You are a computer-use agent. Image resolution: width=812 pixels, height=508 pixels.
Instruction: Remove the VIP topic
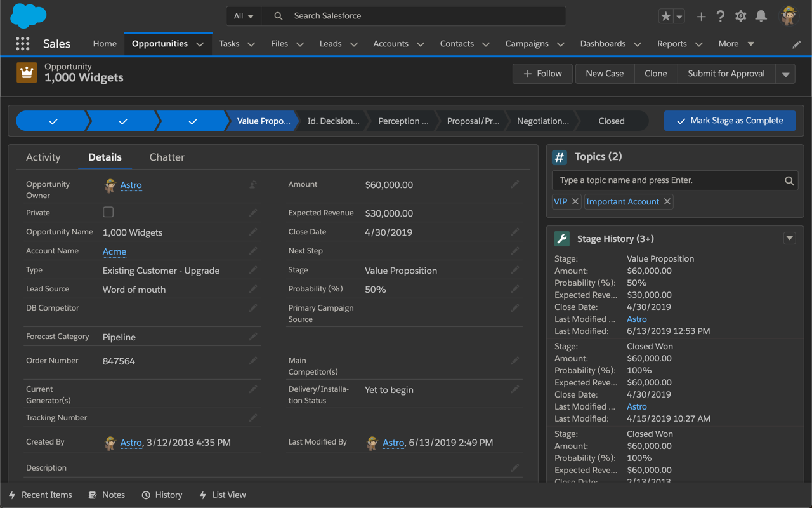[x=575, y=201]
